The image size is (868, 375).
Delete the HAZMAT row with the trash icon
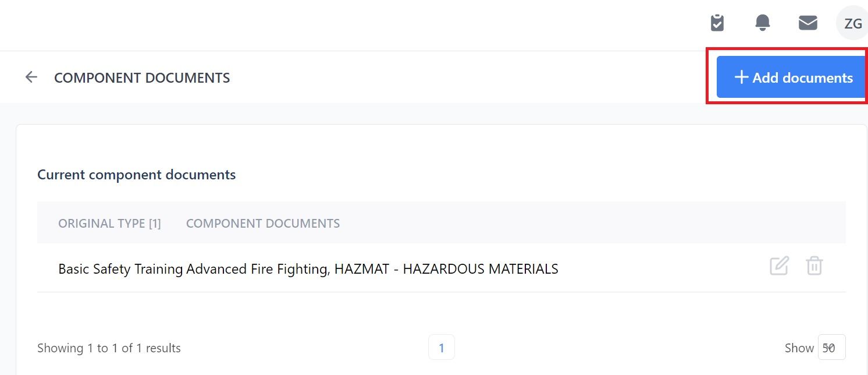click(x=814, y=266)
